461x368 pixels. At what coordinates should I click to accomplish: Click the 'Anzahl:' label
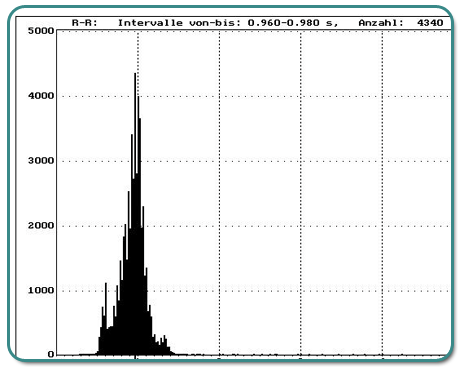(x=381, y=23)
